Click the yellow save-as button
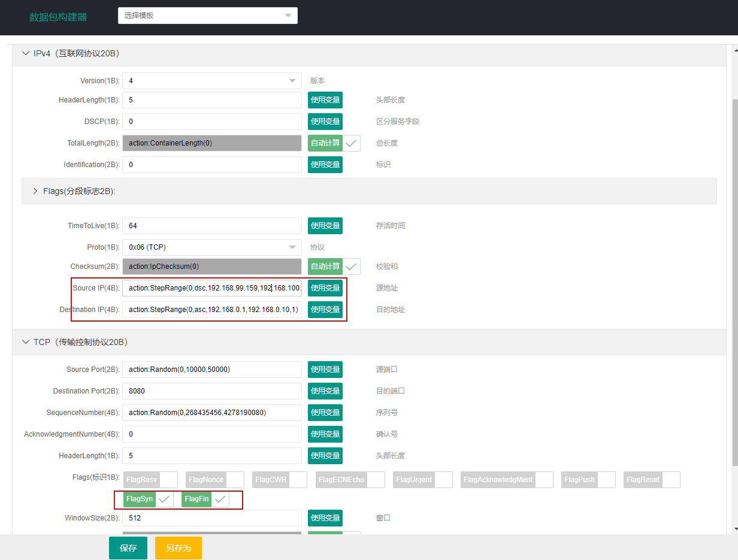 (179, 548)
